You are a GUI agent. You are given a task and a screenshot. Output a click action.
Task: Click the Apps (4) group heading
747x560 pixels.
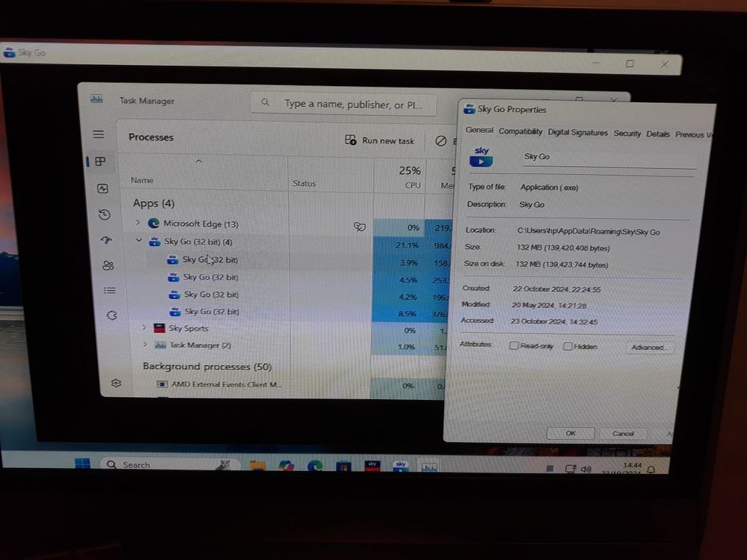point(154,203)
